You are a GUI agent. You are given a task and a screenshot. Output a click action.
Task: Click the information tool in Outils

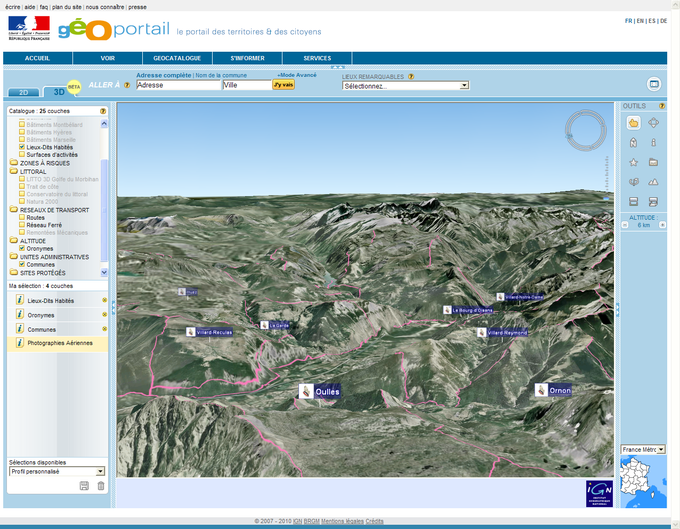coord(653,143)
